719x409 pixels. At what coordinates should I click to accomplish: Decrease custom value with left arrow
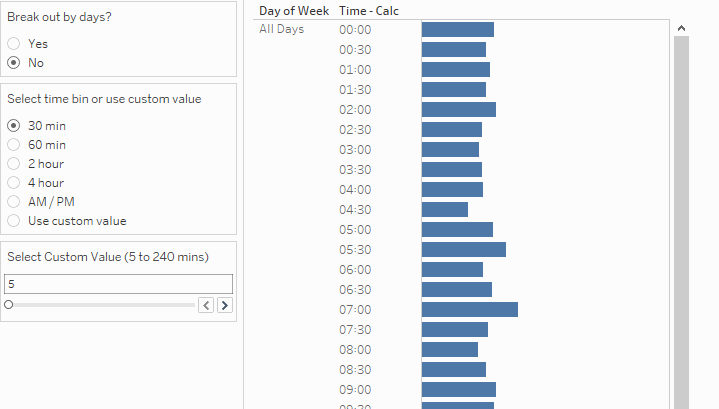206,305
